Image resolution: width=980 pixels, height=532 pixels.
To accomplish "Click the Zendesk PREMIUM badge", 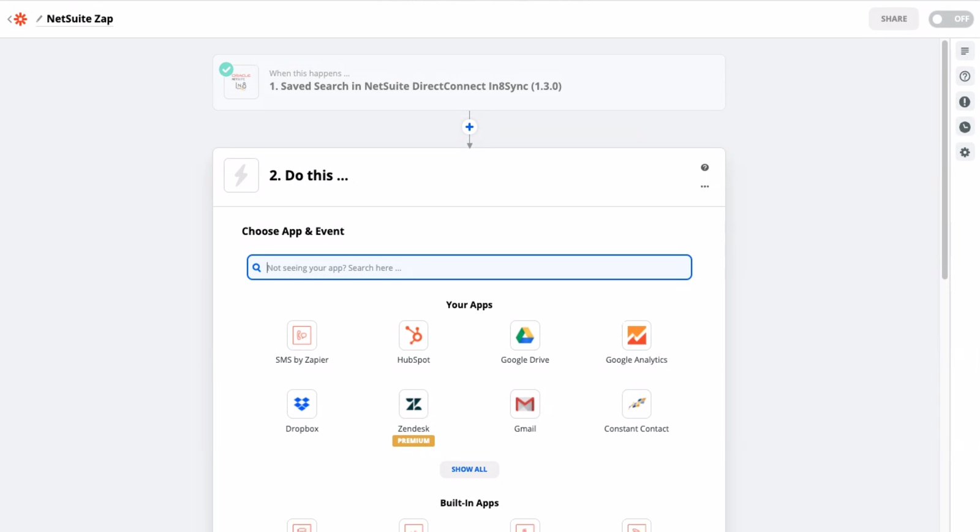I will click(413, 441).
